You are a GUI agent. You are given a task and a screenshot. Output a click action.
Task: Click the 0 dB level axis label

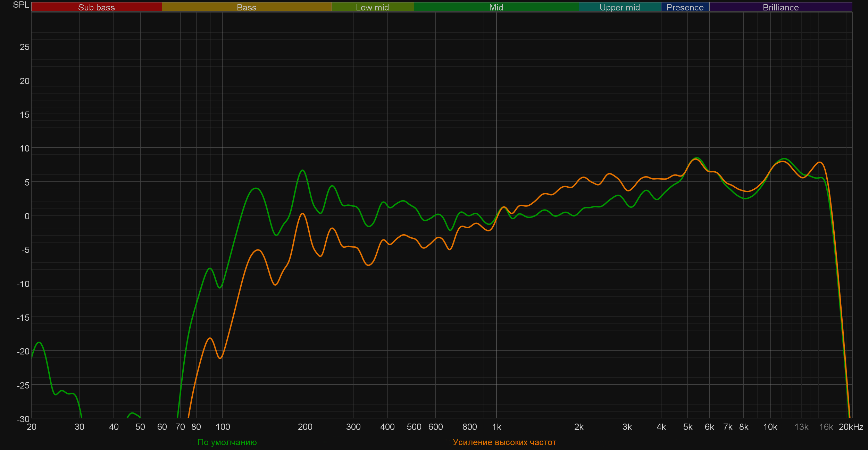tap(27, 216)
